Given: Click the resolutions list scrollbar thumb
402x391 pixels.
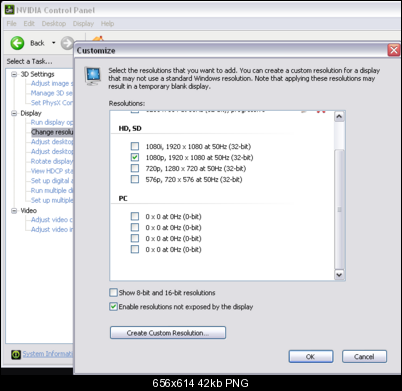Looking at the screenshot, I should pyautogui.click(x=339, y=209).
